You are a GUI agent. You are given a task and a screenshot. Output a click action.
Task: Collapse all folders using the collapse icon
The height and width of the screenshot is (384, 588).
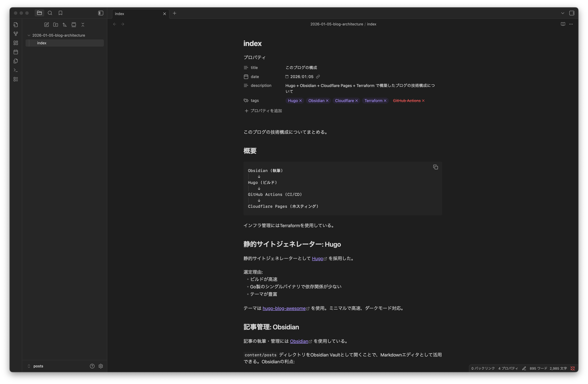pos(83,25)
